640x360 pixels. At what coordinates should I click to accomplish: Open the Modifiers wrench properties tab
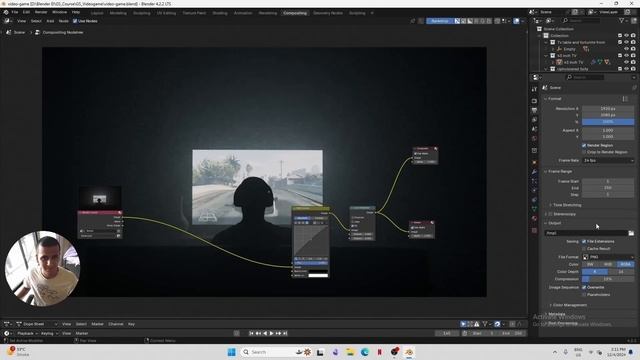tap(534, 172)
